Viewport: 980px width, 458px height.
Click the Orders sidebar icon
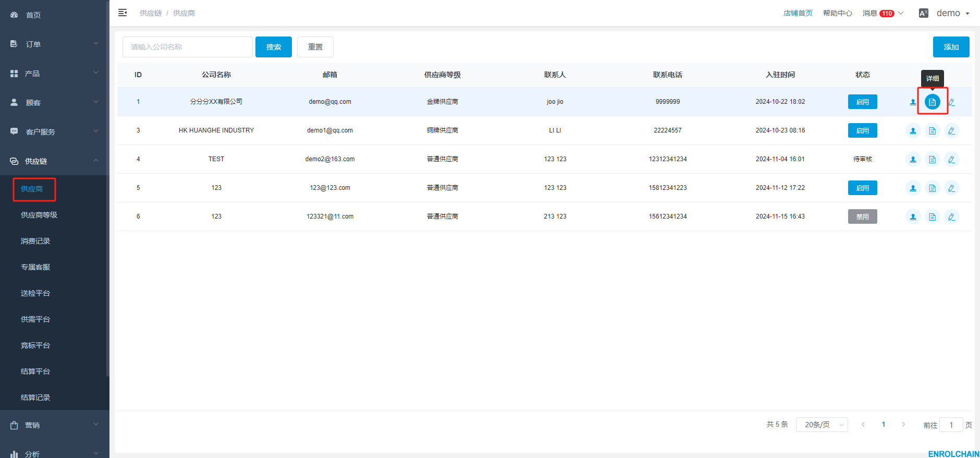[x=14, y=44]
